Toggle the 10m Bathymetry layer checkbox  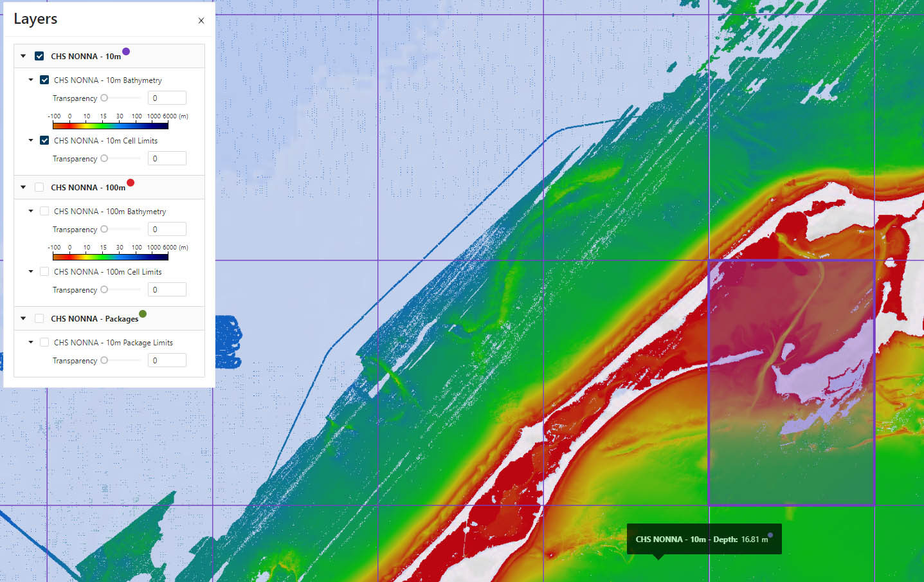[44, 80]
